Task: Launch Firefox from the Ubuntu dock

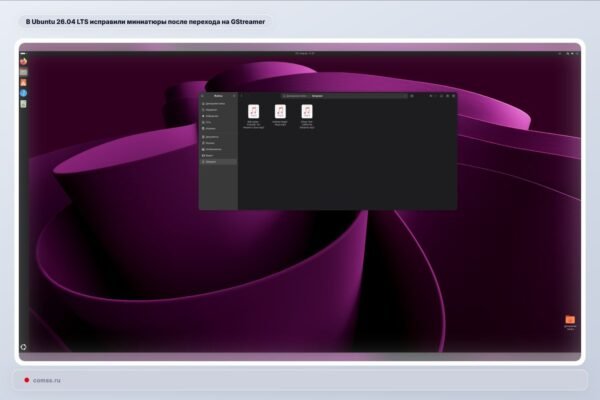Action: 23,62
